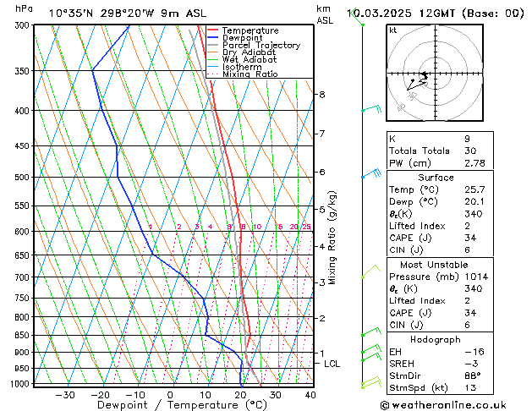
Task: Click the 8 km altitude tick label
Action: pos(322,94)
